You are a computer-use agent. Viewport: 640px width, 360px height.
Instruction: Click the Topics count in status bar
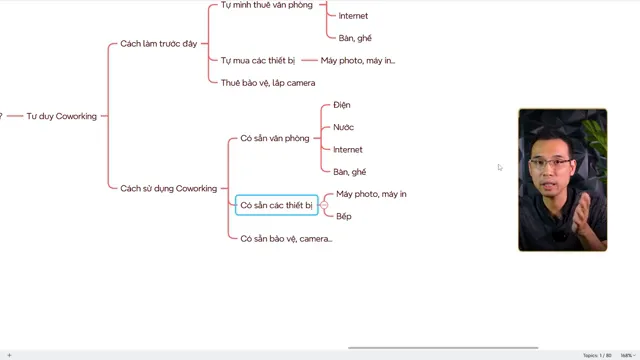tap(597, 356)
